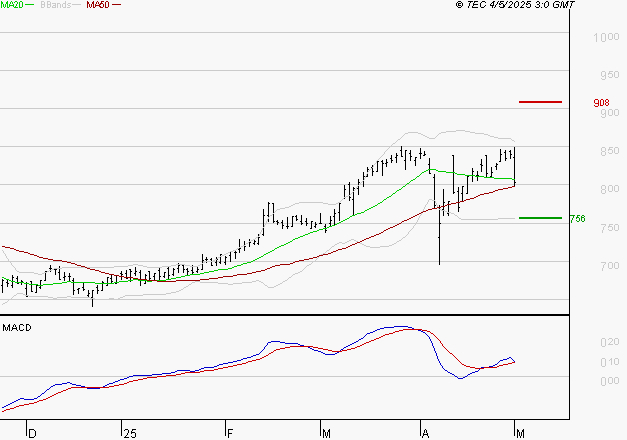Click the red 908 resistance level marker
Screen dimensions: 627x440
coord(540,102)
